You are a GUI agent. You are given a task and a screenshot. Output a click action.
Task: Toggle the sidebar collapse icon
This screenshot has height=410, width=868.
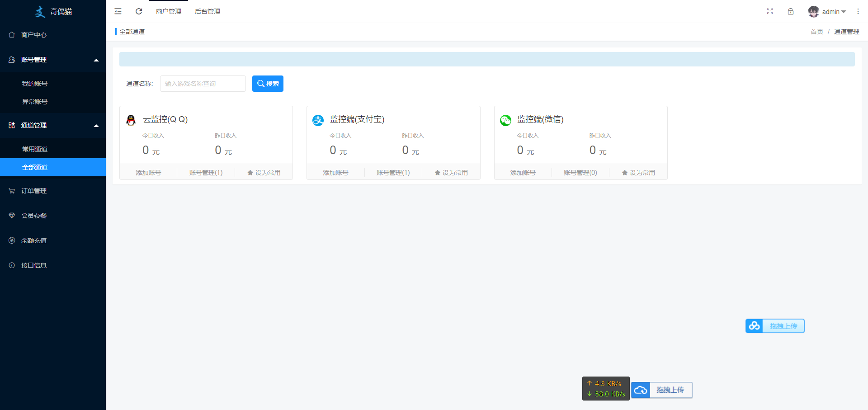click(x=118, y=11)
